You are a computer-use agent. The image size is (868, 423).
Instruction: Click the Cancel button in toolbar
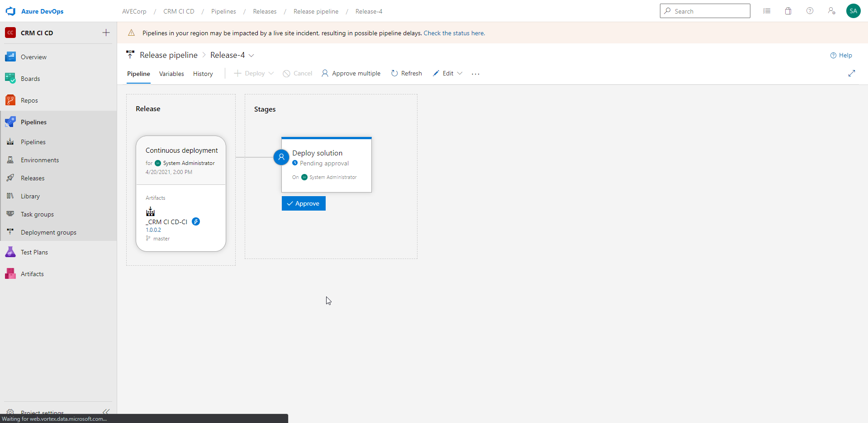[x=298, y=73]
